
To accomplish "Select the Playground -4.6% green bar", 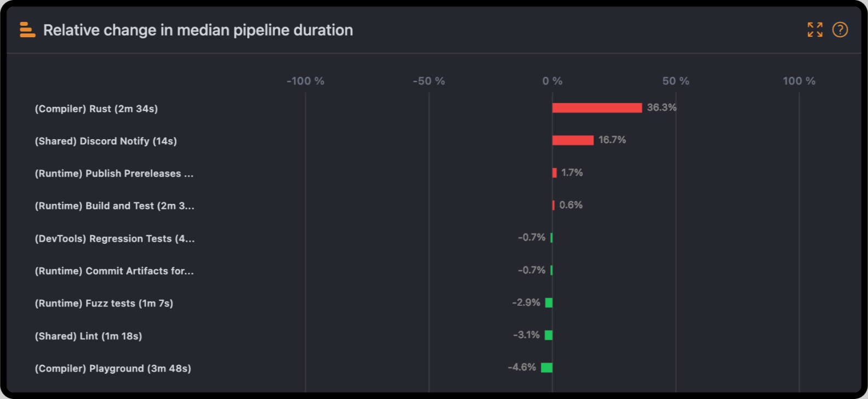I will pyautogui.click(x=546, y=367).
